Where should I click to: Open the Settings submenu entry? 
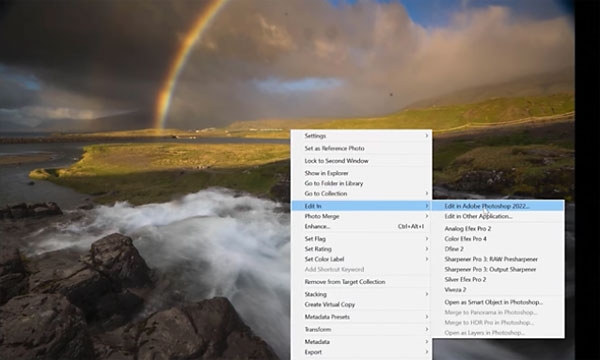coord(361,136)
